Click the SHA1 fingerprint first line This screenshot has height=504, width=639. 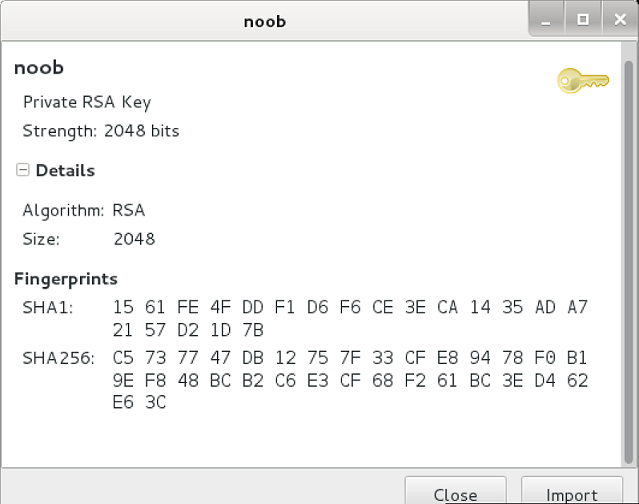click(x=350, y=307)
